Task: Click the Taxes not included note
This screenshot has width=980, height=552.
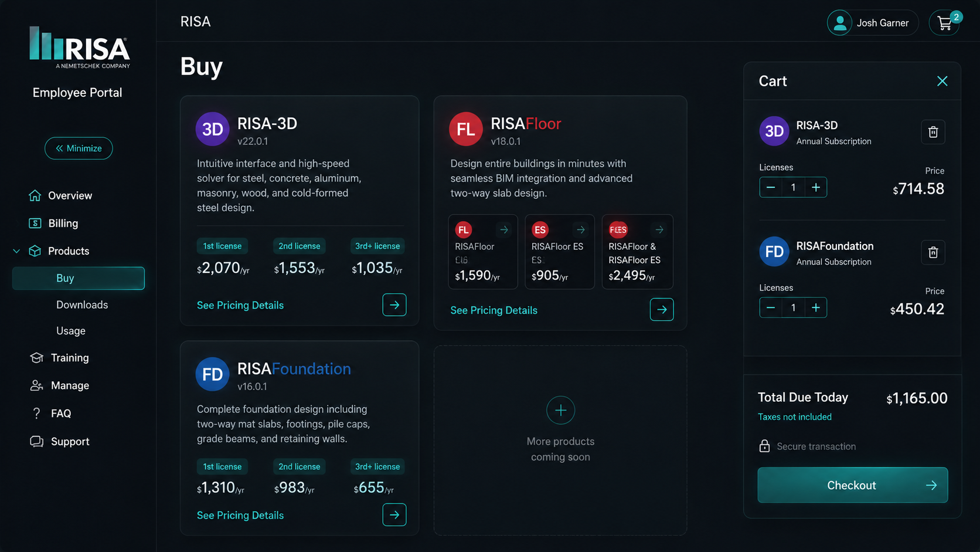Action: pyautogui.click(x=795, y=417)
